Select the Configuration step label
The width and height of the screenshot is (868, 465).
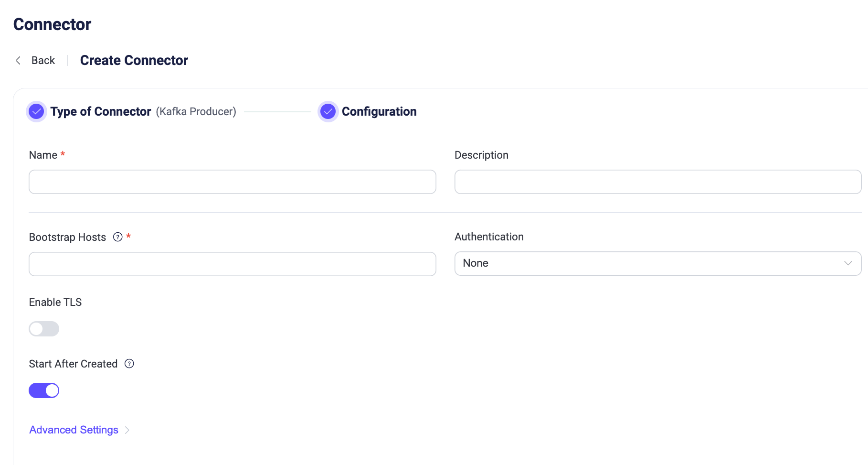379,112
